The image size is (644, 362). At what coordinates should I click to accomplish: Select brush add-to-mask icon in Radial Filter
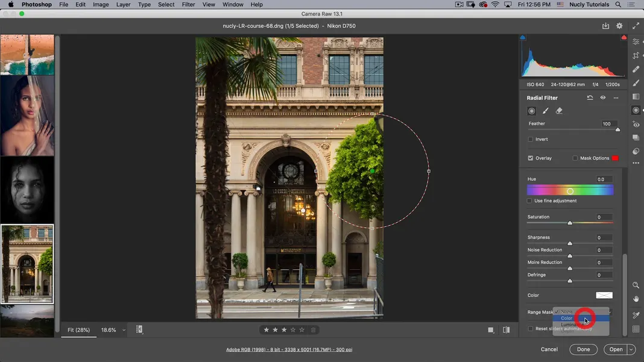pos(546,111)
